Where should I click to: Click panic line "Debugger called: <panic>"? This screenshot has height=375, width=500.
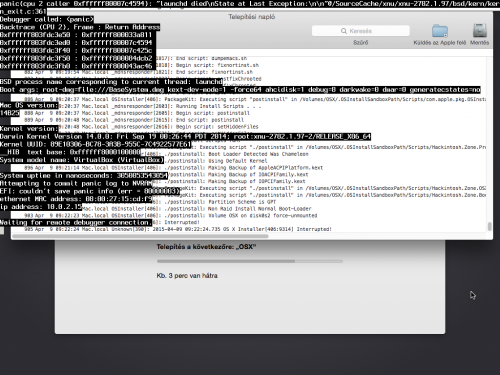pyautogui.click(x=47, y=19)
